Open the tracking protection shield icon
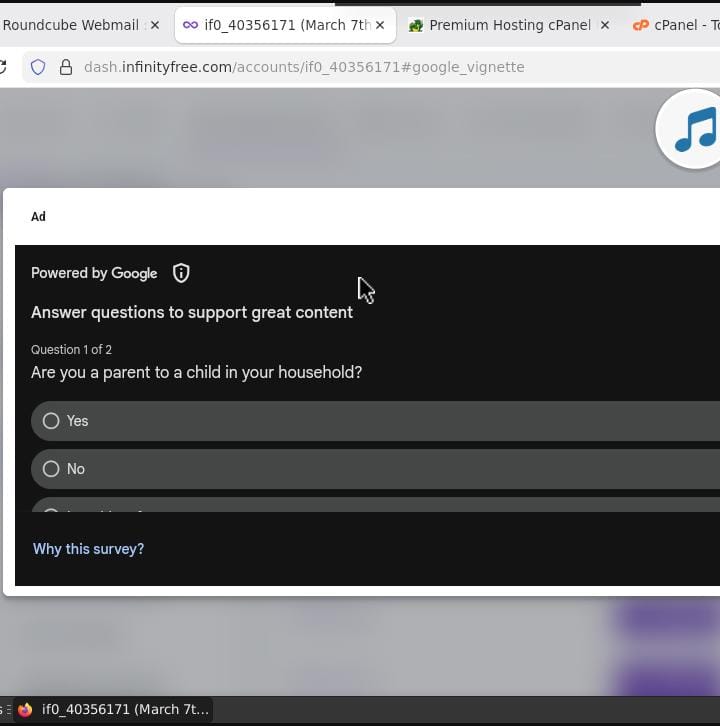 [38, 67]
